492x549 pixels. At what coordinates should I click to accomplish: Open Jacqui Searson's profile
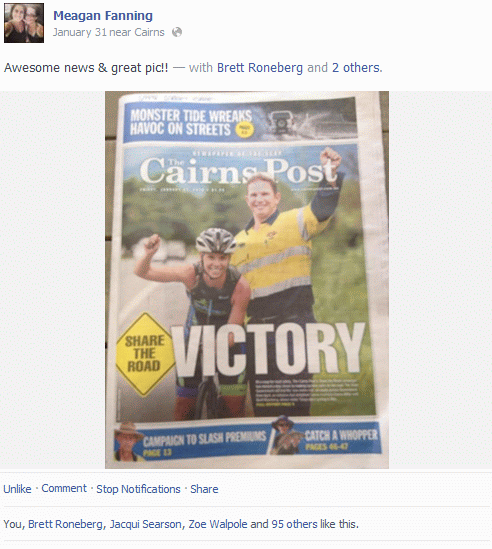click(146, 524)
